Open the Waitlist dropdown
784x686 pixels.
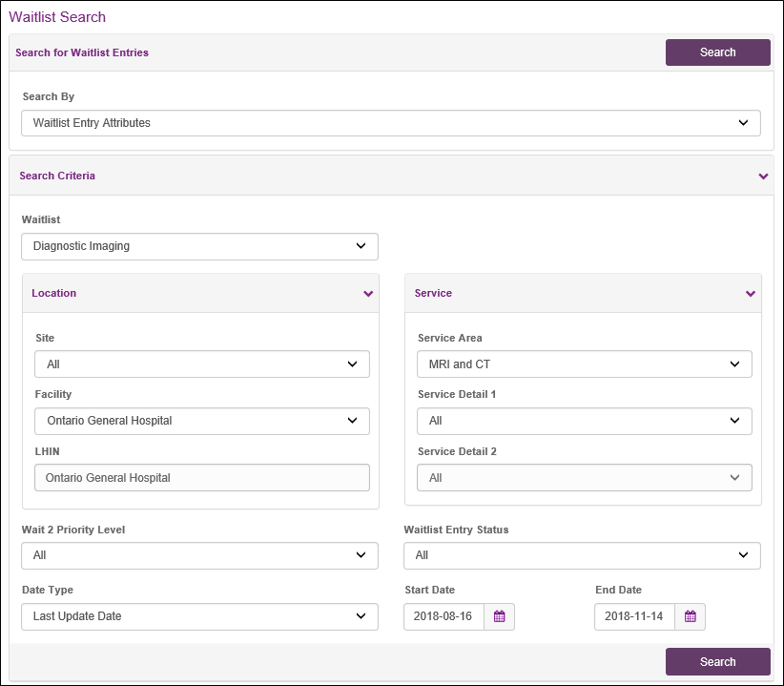(199, 246)
